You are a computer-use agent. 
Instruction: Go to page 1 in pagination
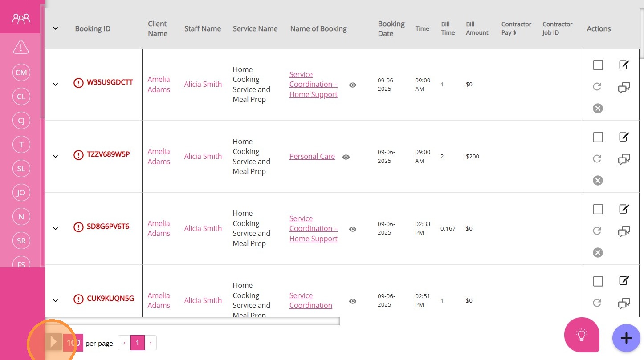pos(137,343)
